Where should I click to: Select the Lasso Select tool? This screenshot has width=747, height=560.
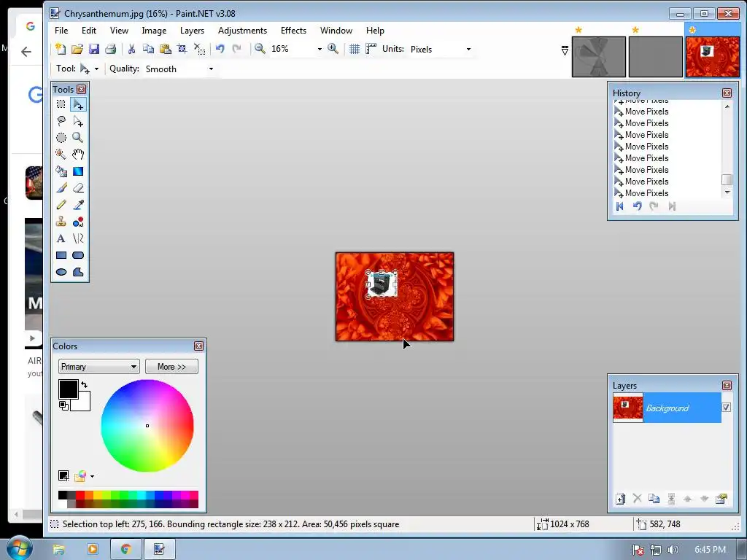61,121
